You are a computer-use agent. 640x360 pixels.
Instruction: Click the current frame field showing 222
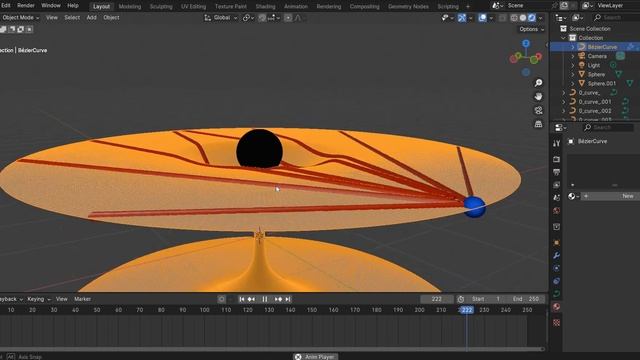click(436, 299)
